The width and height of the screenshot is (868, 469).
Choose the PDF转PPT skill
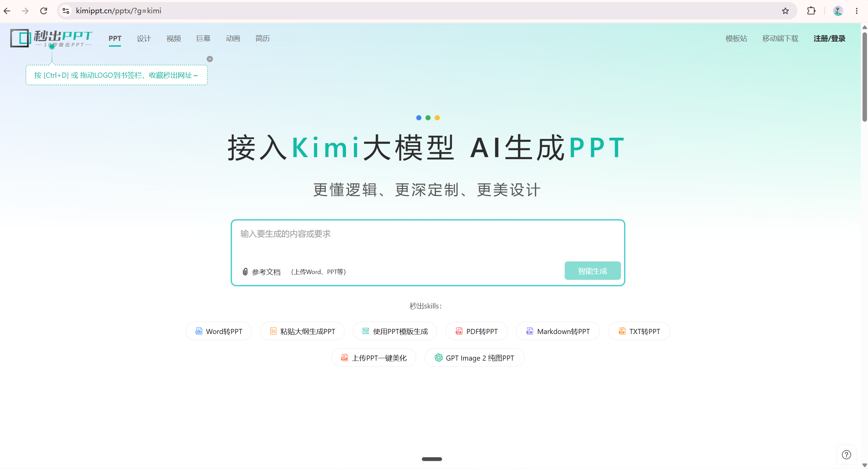[x=476, y=331]
